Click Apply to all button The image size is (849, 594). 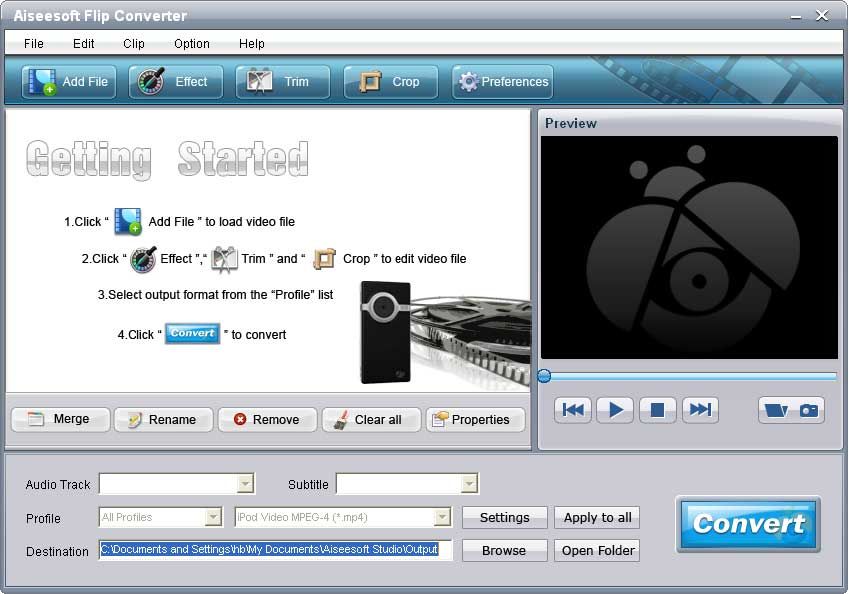click(x=597, y=518)
